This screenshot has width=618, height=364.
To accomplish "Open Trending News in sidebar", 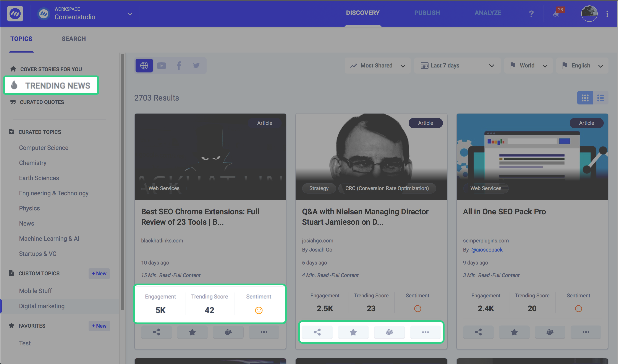I will point(51,85).
